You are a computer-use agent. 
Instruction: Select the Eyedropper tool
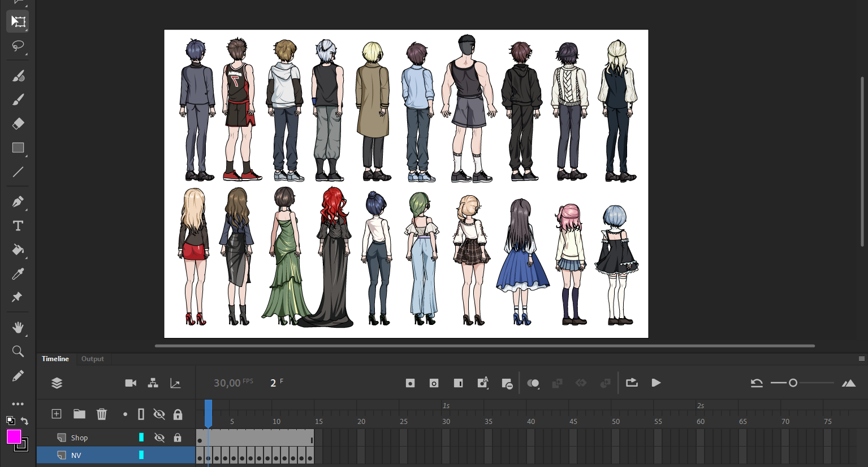click(x=18, y=274)
